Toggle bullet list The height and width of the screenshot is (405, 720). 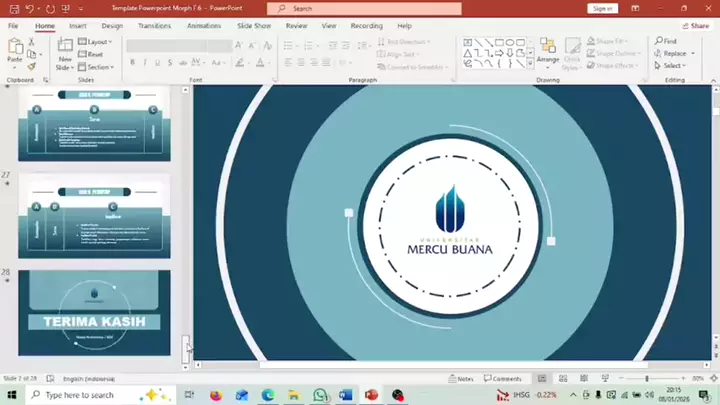pos(288,45)
